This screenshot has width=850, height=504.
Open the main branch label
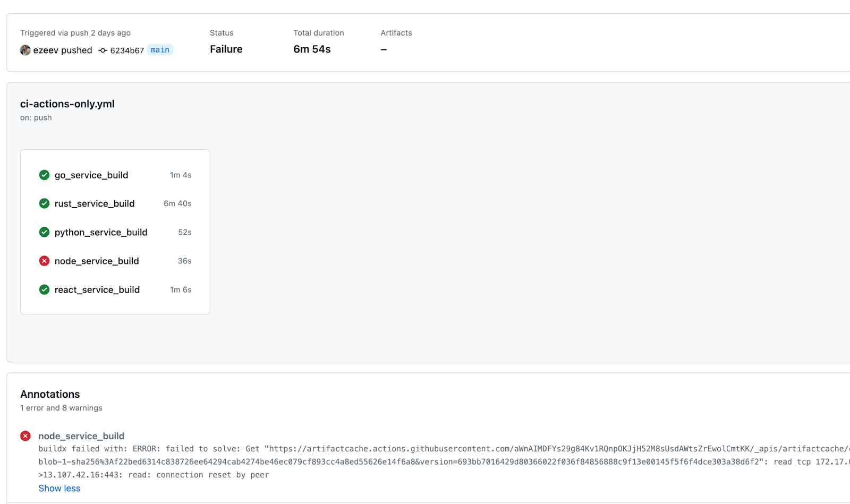[160, 50]
